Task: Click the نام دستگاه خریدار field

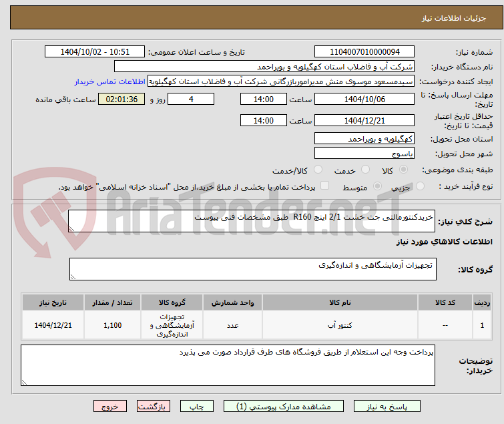Action: click(264, 67)
